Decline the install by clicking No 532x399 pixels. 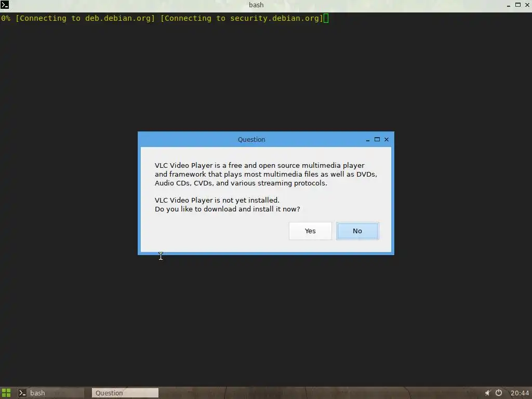(357, 231)
